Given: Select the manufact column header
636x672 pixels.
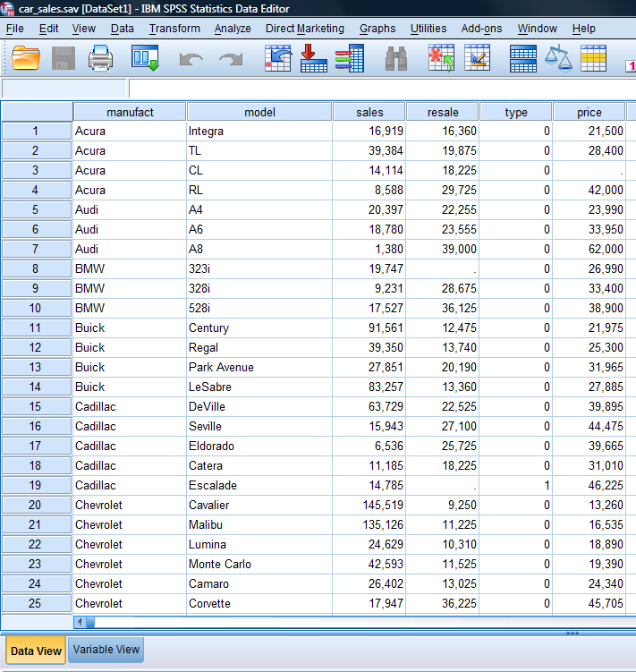Looking at the screenshot, I should pyautogui.click(x=130, y=112).
